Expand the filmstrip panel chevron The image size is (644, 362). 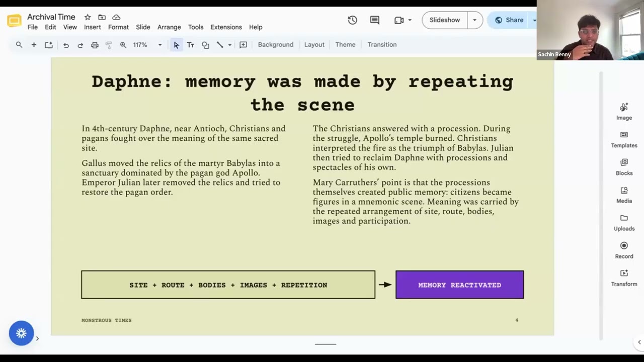(x=37, y=338)
